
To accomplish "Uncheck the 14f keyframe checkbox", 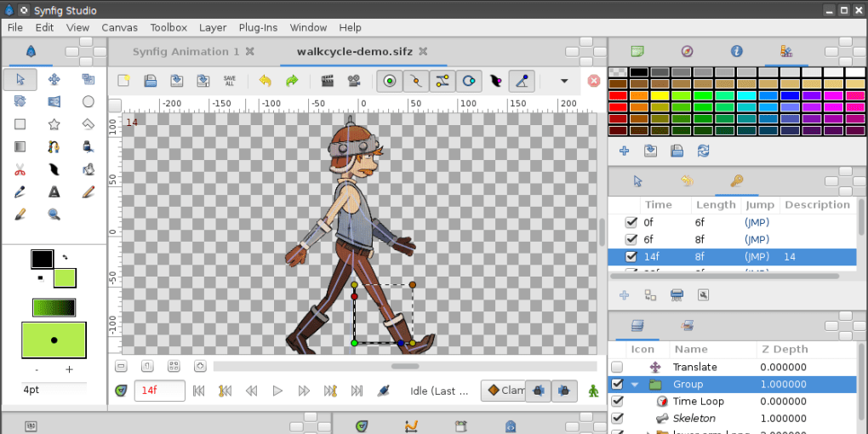I will pyautogui.click(x=631, y=256).
